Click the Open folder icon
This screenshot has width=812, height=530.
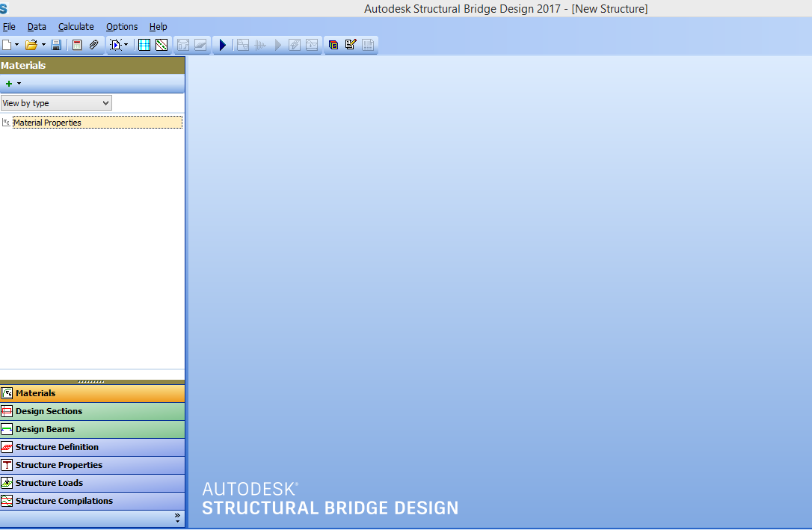31,45
